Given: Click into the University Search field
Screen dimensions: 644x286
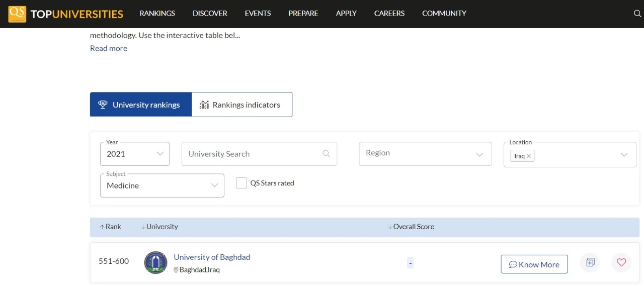Looking at the screenshot, I should click(252, 154).
